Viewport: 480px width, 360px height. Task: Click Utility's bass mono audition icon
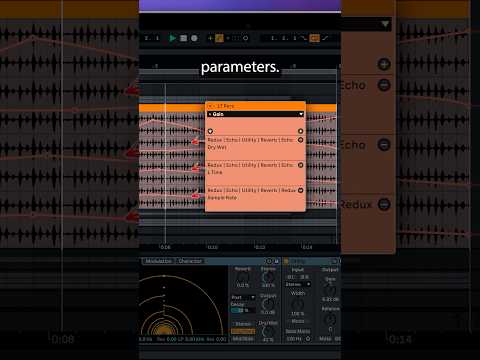coord(308,339)
